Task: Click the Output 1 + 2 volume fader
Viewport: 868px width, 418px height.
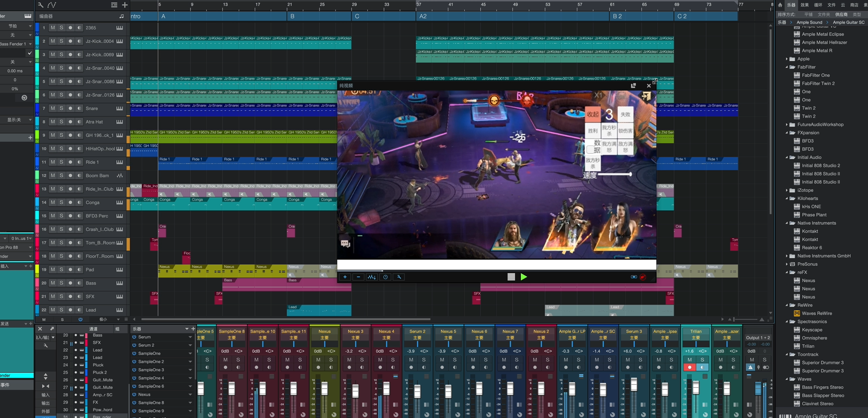Action: pyautogui.click(x=758, y=389)
